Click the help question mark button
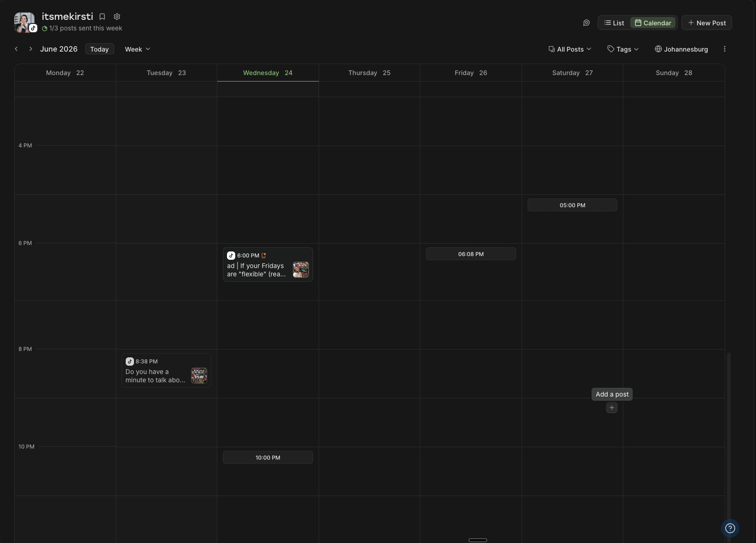This screenshot has width=756, height=543. (x=730, y=528)
